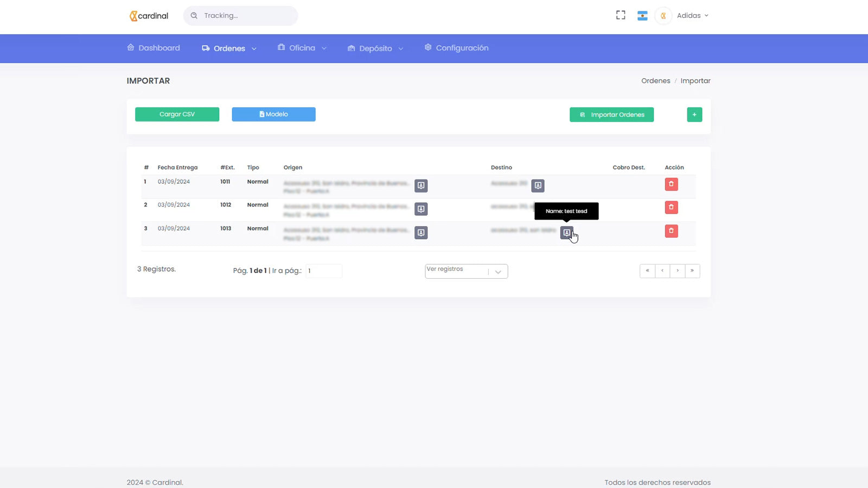This screenshot has height=488, width=868.
Task: Open the Depósito menu
Action: [375, 48]
